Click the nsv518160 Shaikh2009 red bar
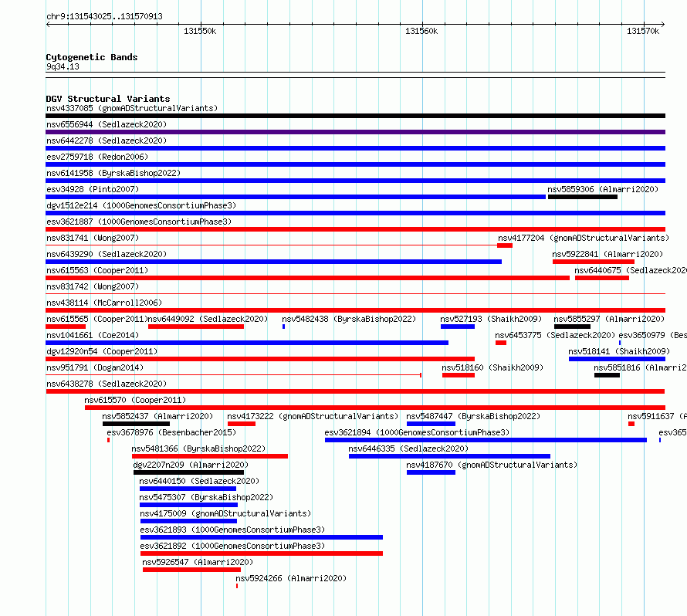Screen dimensions: 687x616 coord(459,375)
